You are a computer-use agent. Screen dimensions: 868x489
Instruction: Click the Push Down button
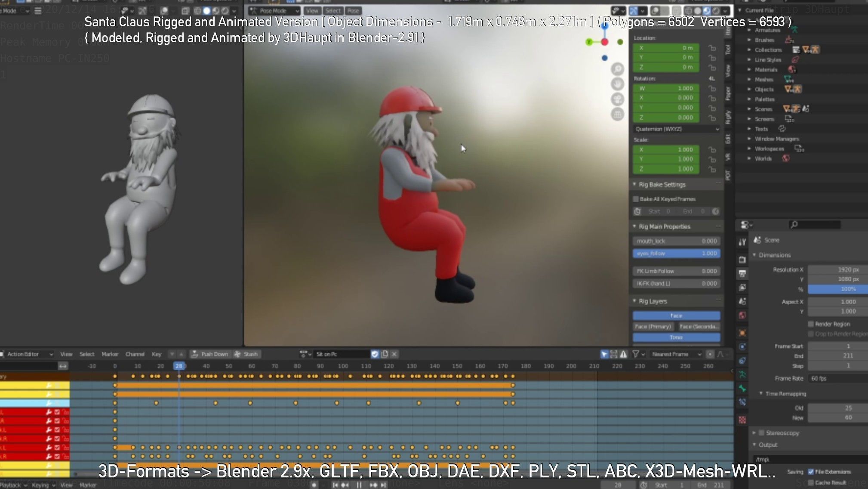point(210,354)
